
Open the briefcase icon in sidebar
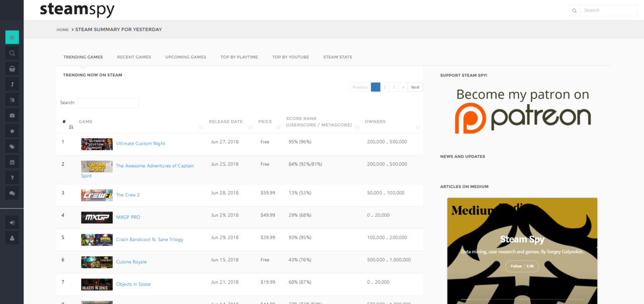[12, 116]
